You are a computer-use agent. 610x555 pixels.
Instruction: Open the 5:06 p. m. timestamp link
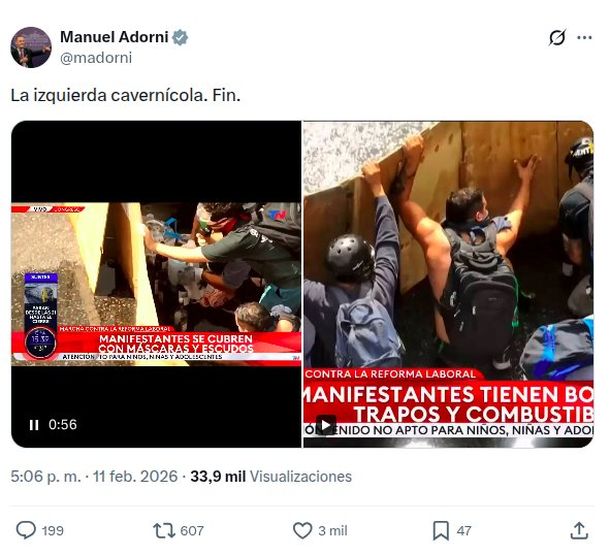pos(46,476)
